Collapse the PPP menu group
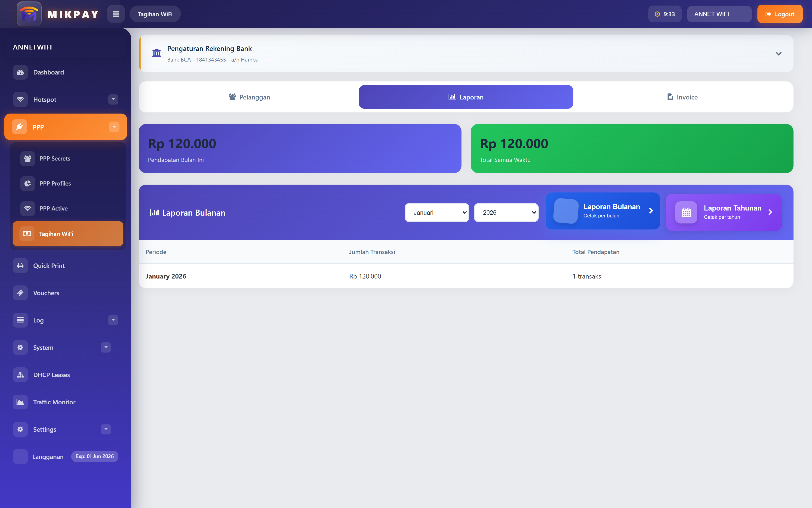Viewport: 812px width, 508px height. [x=114, y=127]
